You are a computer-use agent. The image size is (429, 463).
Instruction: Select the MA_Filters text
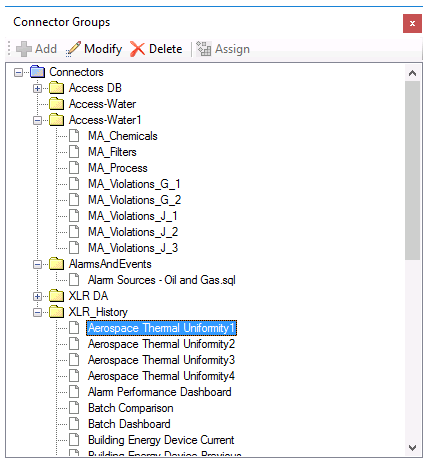[112, 152]
